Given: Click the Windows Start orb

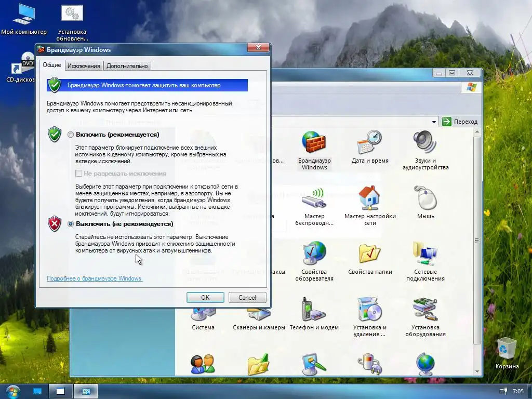Looking at the screenshot, I should coord(13,392).
